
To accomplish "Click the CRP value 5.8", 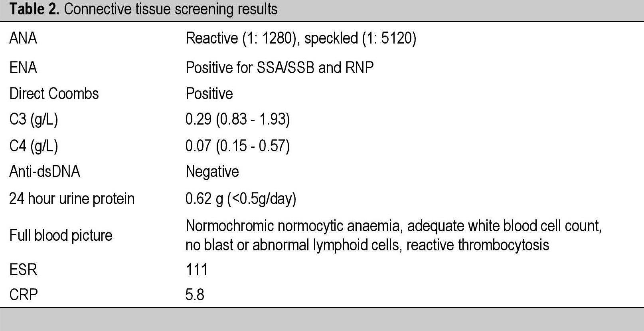I will (195, 295).
